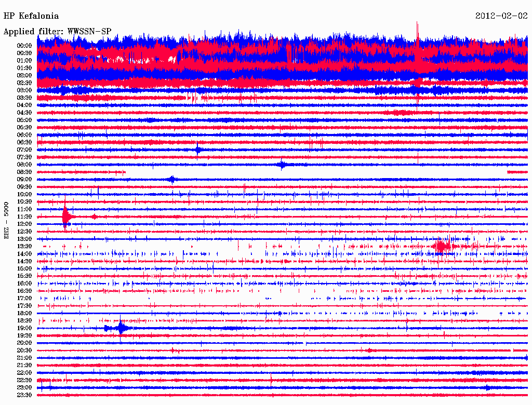Select the 13:00 trace label
Viewport: 532px width, 405px height.
(x=24, y=239)
